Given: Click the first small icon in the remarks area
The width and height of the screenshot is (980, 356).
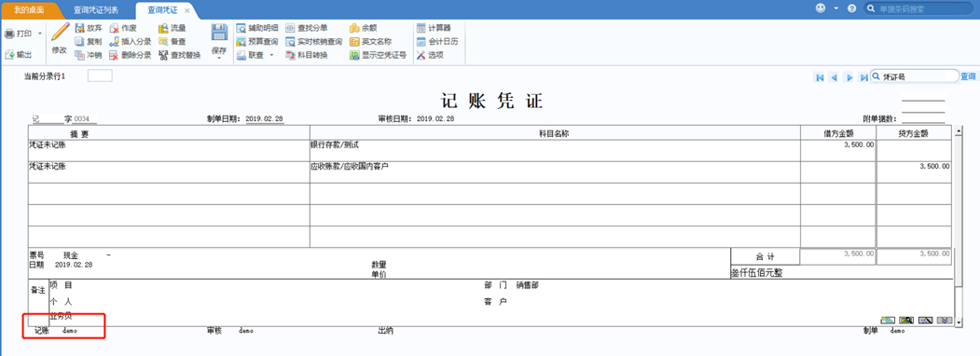Looking at the screenshot, I should coord(888,320).
